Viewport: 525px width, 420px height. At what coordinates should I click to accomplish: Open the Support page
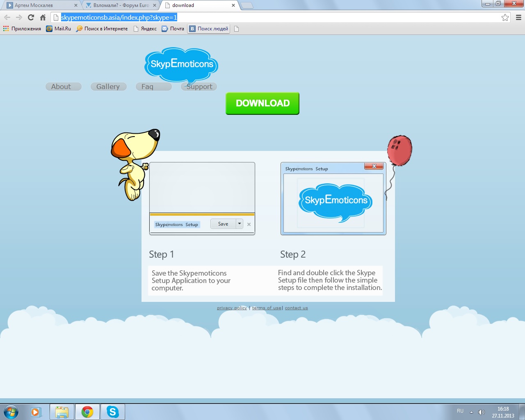coord(199,87)
